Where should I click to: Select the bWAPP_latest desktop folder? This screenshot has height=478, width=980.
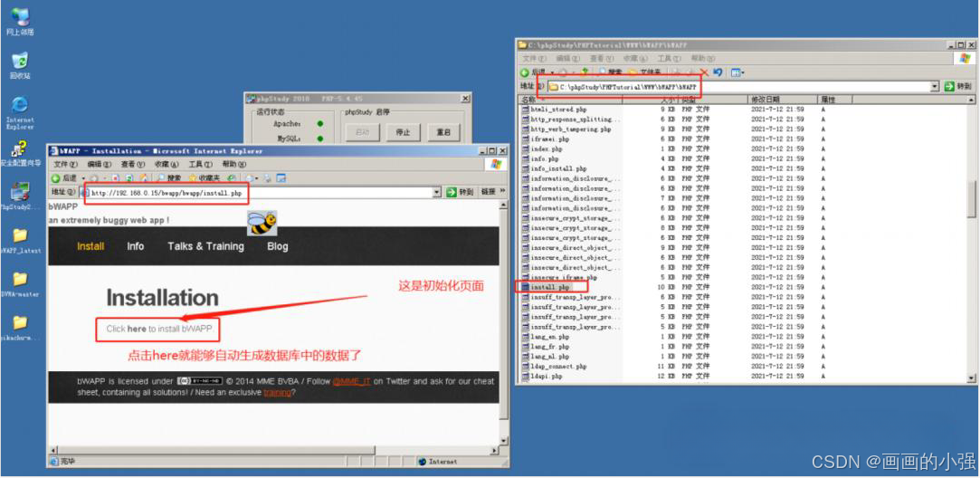(20, 240)
